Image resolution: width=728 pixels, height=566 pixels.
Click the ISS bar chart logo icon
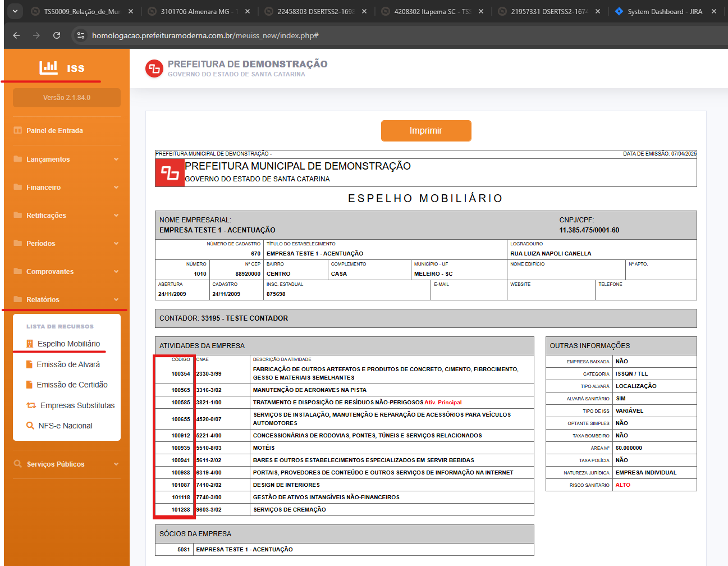[x=49, y=67]
